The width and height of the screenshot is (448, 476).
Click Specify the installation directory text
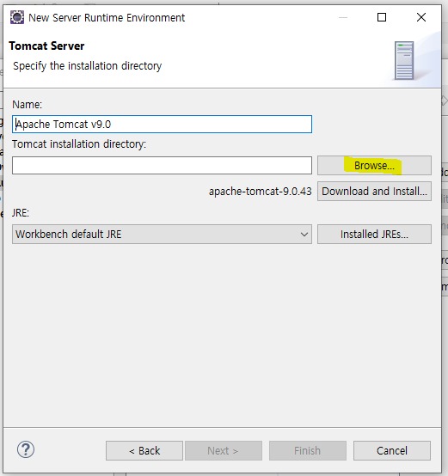pos(88,66)
